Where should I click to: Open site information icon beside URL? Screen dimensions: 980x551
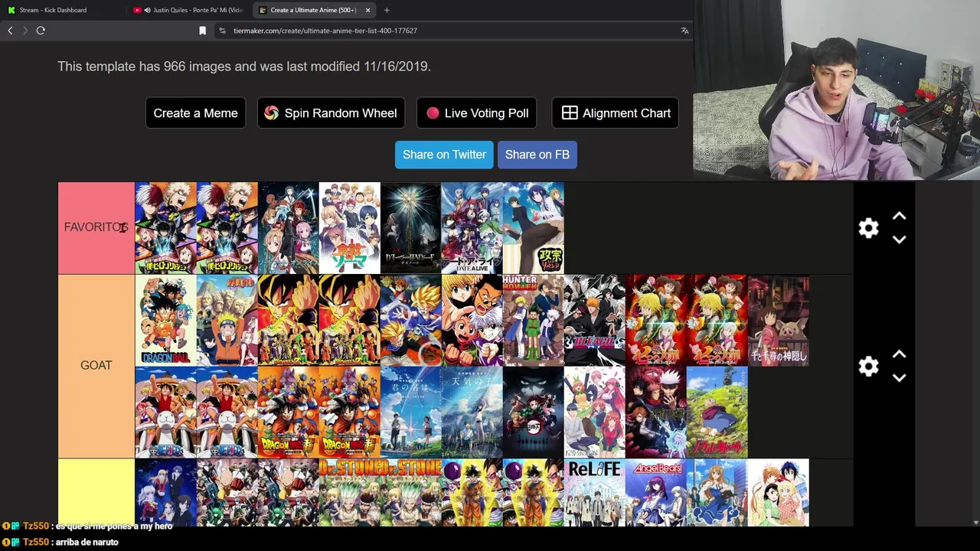pos(222,31)
